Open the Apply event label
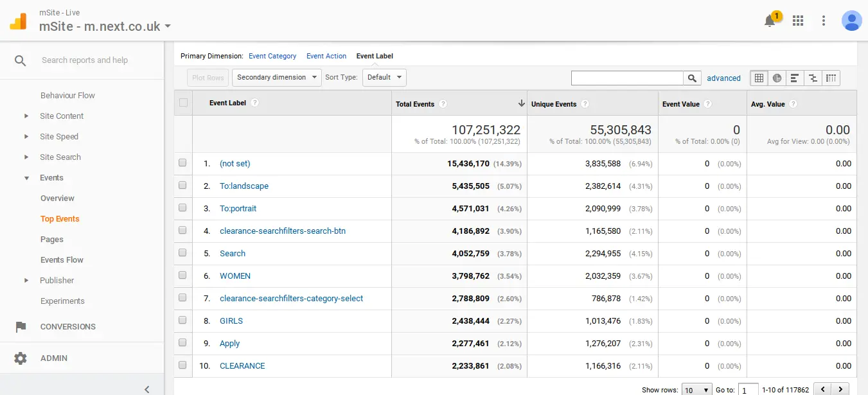 229,344
